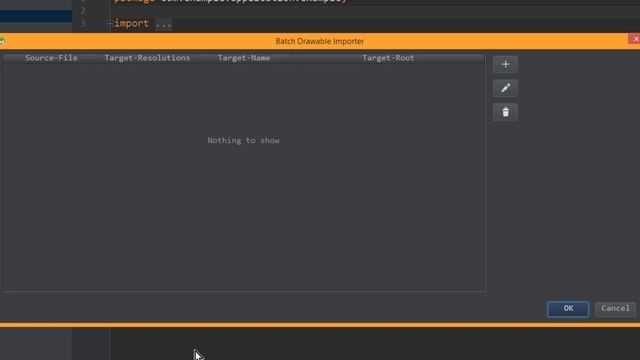The width and height of the screenshot is (640, 360).
Task: Click the collapsed '...' import placeholder in the editor
Action: [163, 24]
